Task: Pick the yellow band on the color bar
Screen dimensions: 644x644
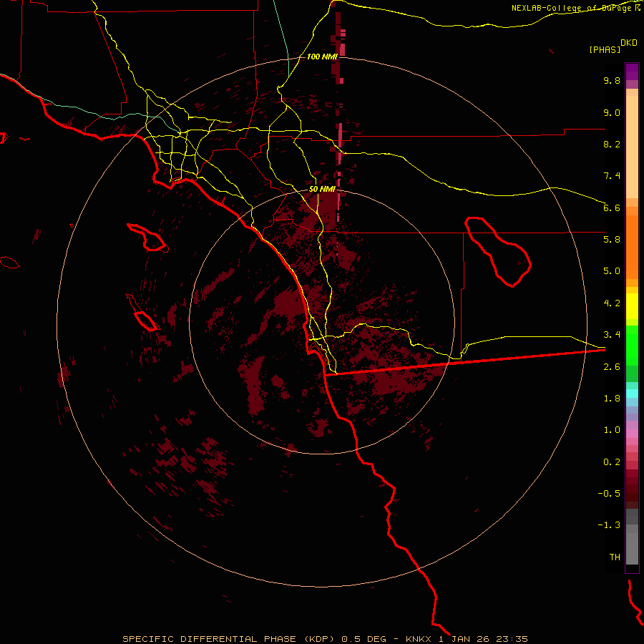Action: (632, 306)
